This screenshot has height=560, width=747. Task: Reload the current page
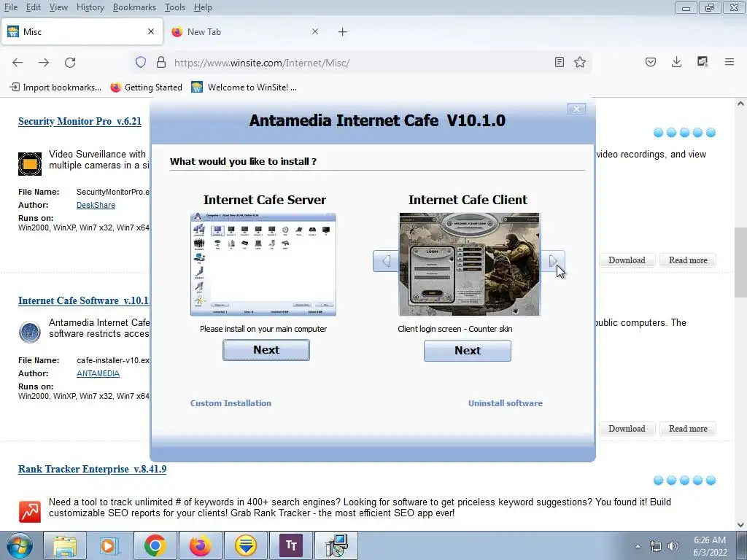(x=70, y=63)
